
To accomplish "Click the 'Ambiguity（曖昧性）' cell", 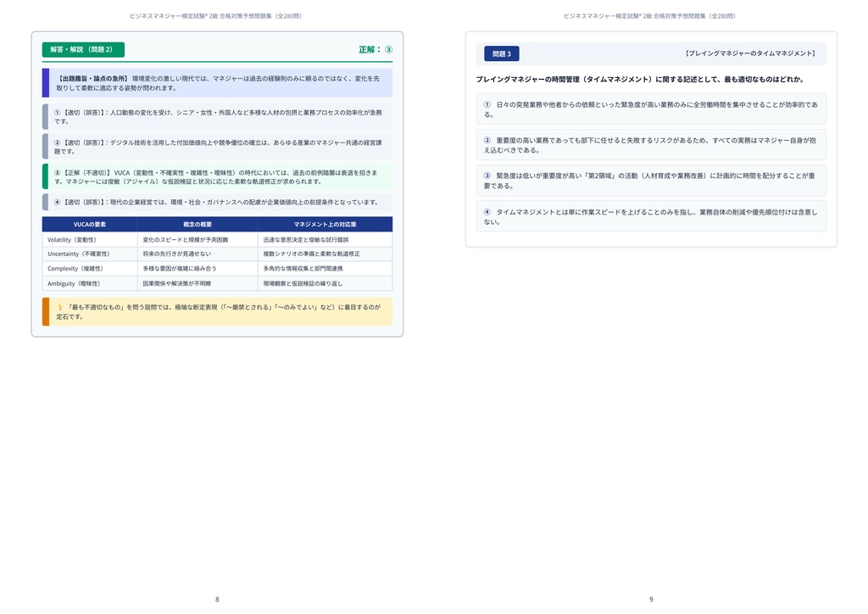I will pos(90,283).
